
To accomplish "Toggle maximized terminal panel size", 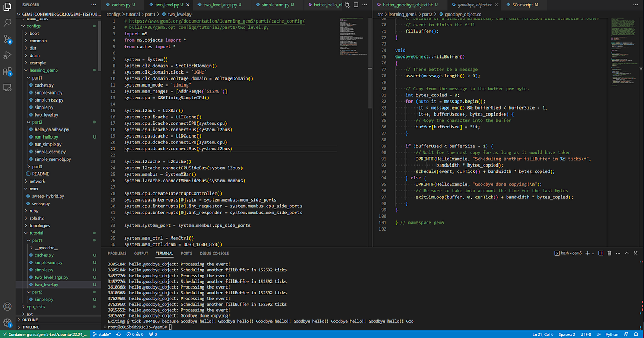I will click(627, 253).
